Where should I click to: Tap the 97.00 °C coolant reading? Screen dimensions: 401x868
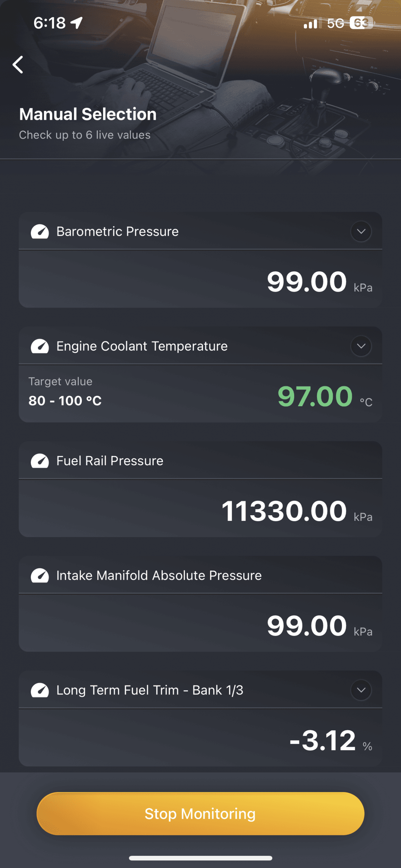315,396
